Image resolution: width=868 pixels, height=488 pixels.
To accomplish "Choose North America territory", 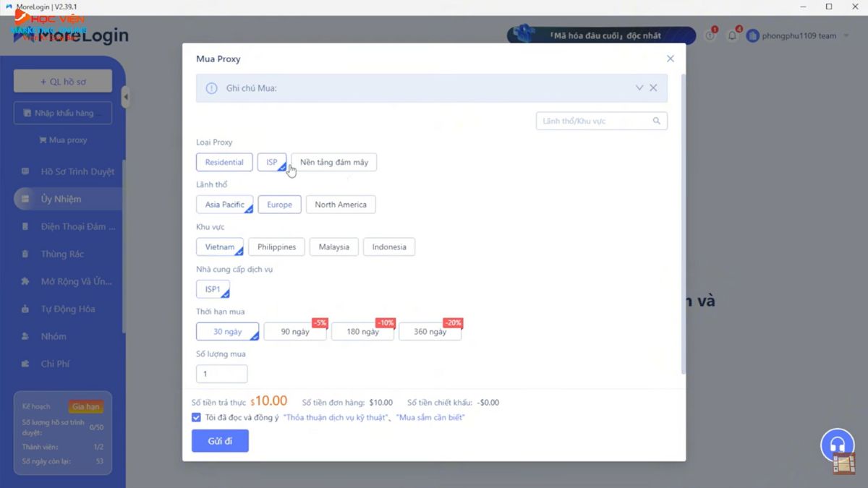I will [341, 205].
